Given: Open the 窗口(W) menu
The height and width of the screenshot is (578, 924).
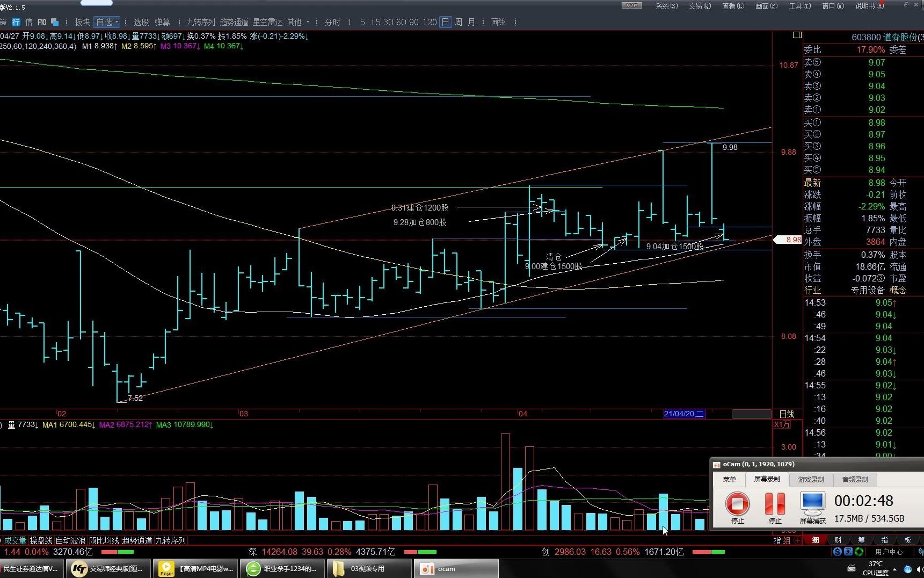Looking at the screenshot, I should click(833, 6).
